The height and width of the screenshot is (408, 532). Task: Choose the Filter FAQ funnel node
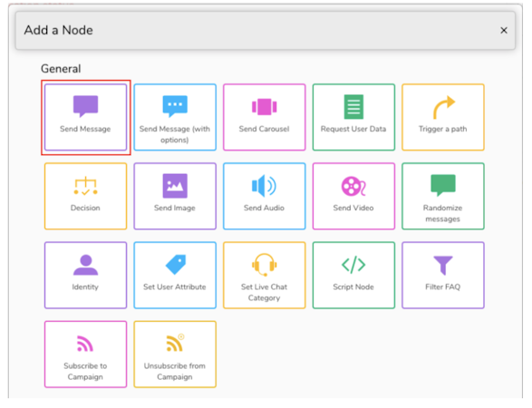(443, 276)
